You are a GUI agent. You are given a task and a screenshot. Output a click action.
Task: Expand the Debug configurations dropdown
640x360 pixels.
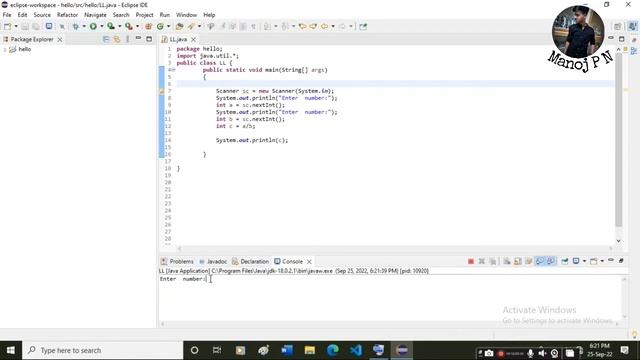pos(84,27)
